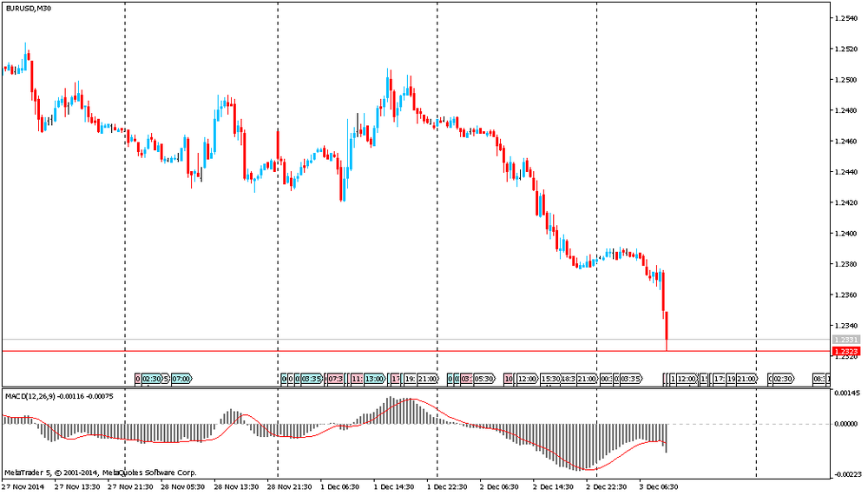
Task: Click the 1.2500 level on price scale
Action: (x=845, y=80)
